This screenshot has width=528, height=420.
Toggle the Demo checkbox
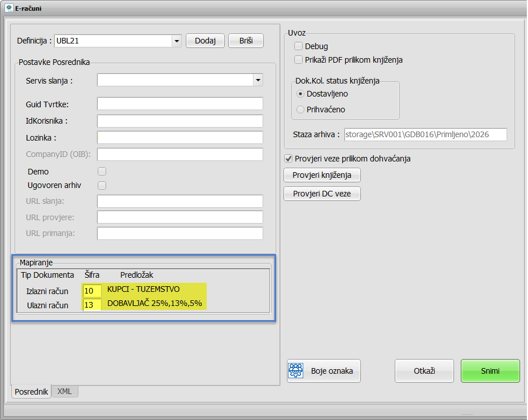102,171
